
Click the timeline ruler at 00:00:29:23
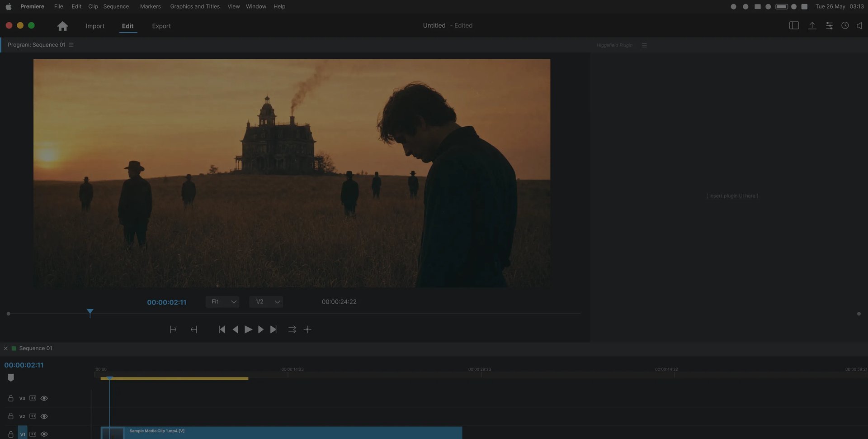click(479, 369)
